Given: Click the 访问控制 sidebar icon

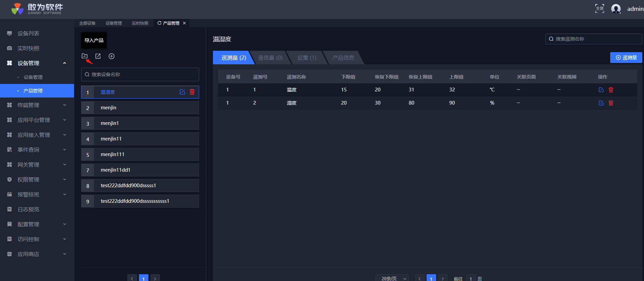Looking at the screenshot, I should [9, 239].
